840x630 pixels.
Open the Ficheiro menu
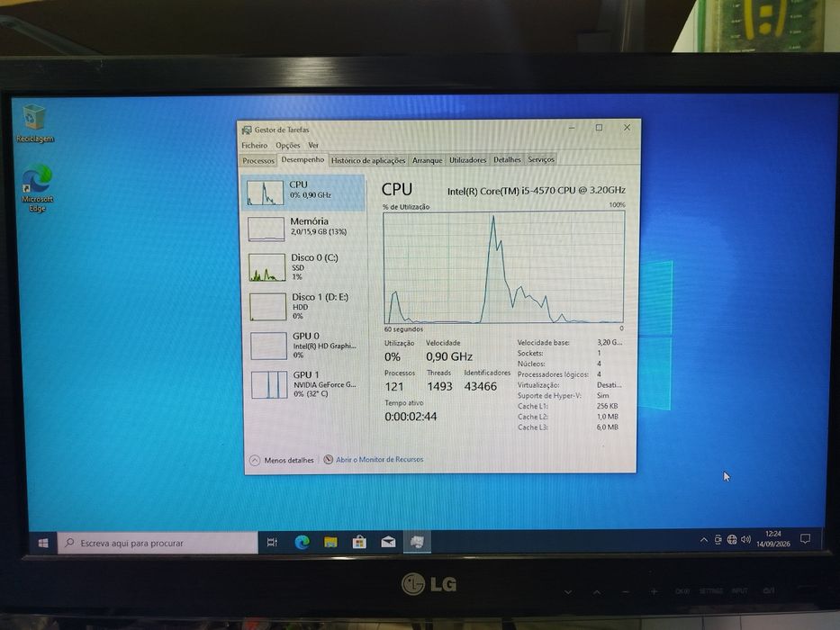click(x=255, y=145)
